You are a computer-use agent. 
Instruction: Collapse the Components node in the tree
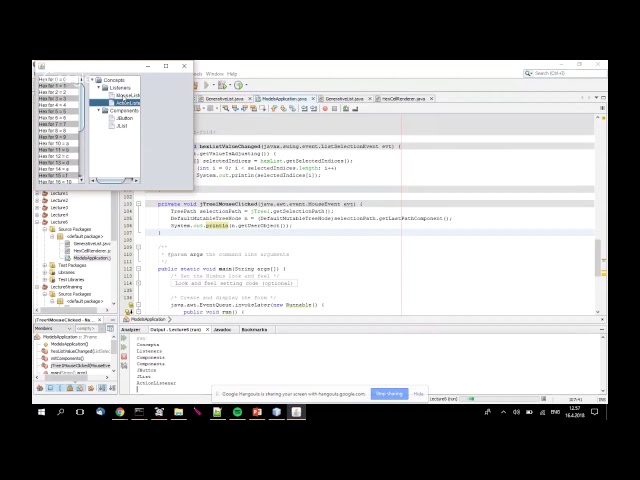pyautogui.click(x=99, y=110)
